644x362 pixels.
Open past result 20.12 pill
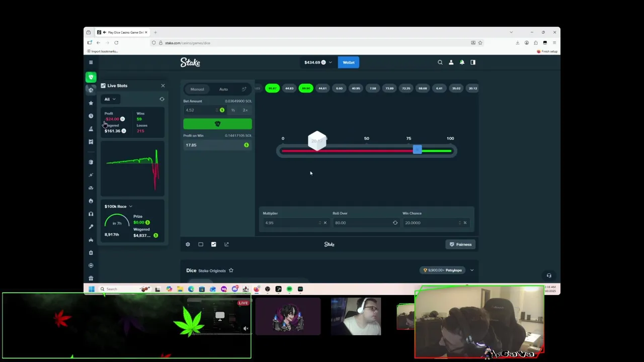(472, 88)
